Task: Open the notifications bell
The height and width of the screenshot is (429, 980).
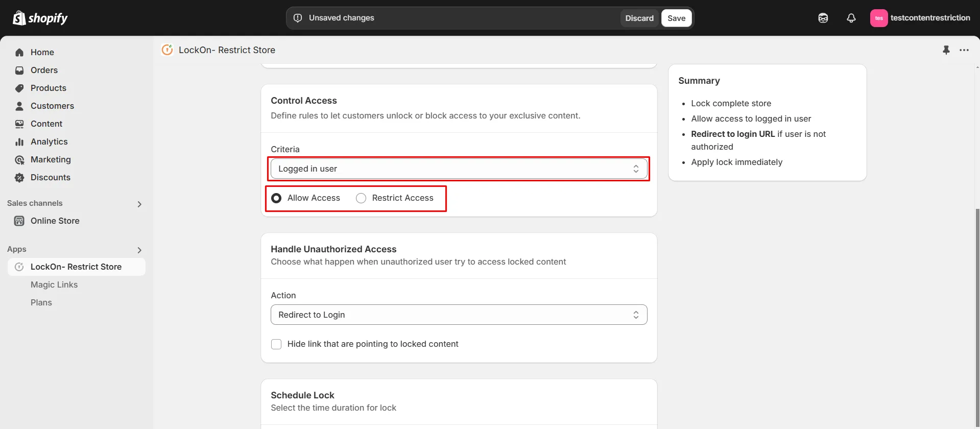Action: click(851, 18)
